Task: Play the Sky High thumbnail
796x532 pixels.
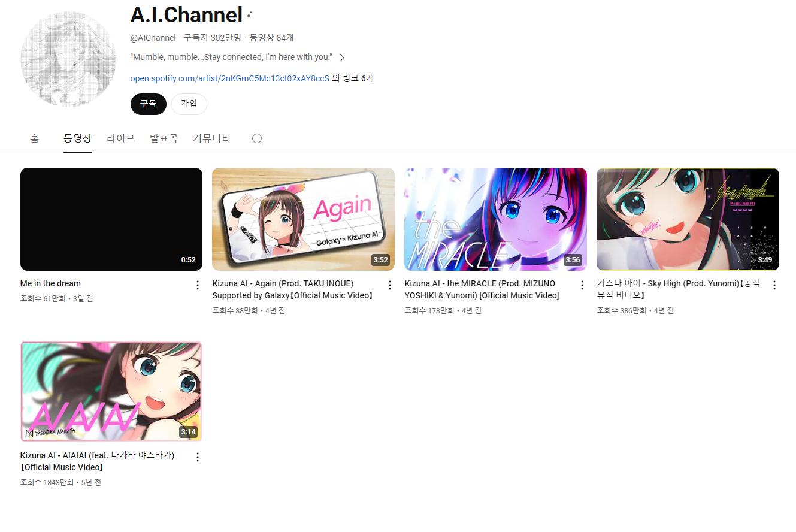Action: click(688, 219)
